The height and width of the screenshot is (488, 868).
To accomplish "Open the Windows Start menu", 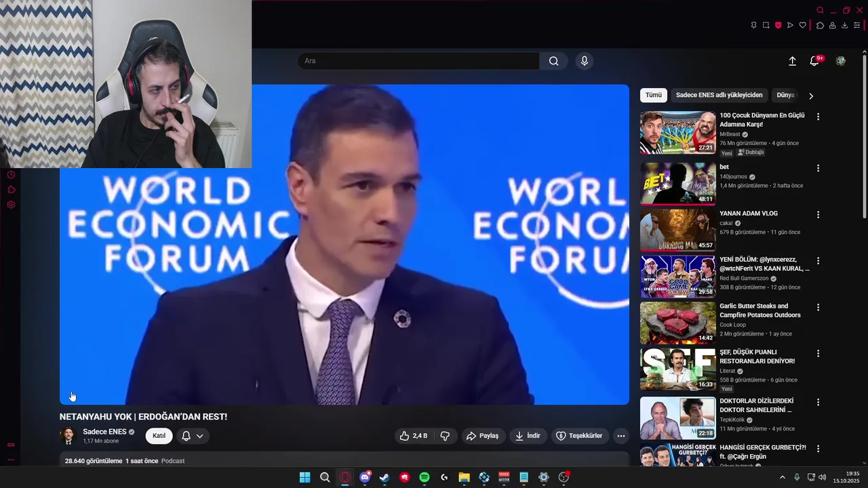I will [305, 477].
